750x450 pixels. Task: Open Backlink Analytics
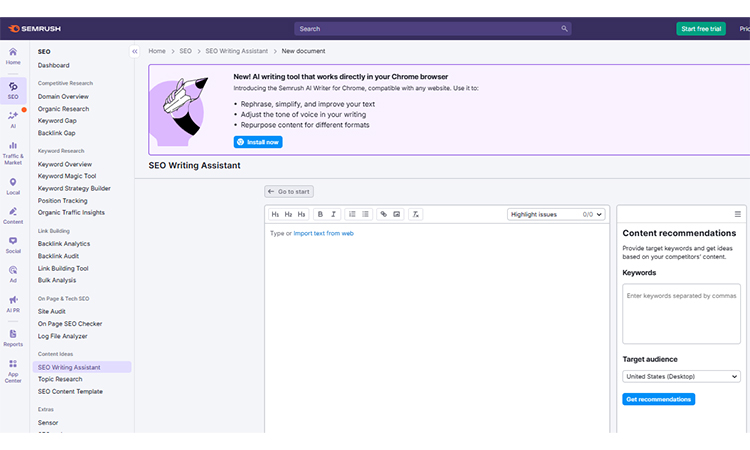pos(64,244)
